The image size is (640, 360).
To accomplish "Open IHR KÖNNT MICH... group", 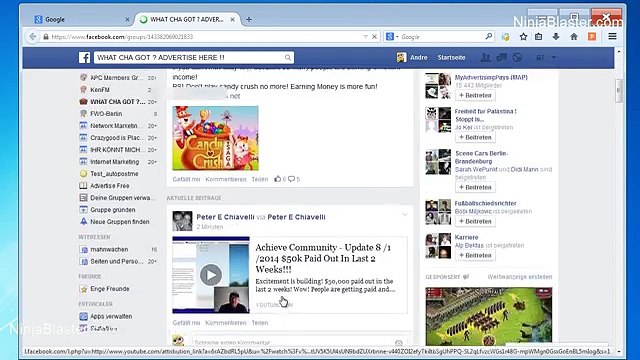I will point(118,150).
